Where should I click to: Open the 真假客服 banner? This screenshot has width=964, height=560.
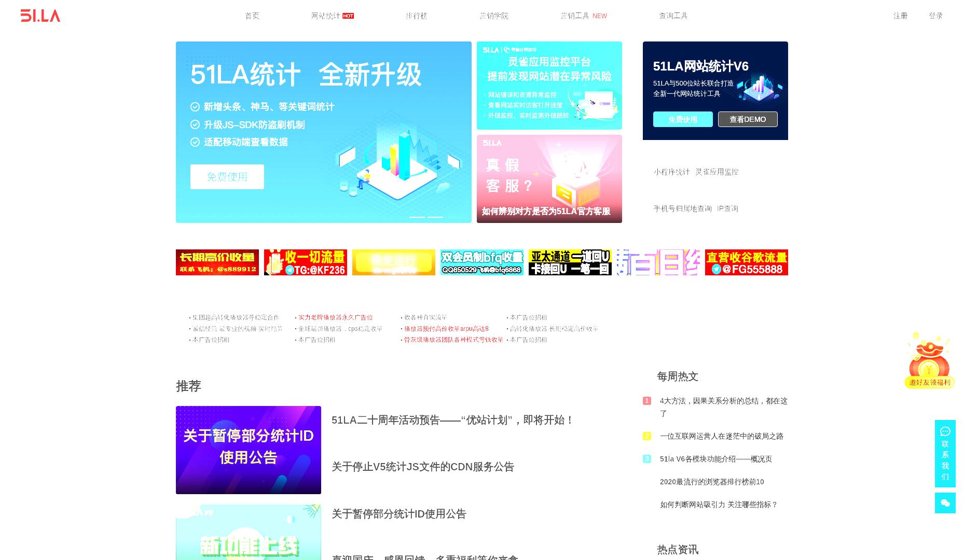click(549, 179)
